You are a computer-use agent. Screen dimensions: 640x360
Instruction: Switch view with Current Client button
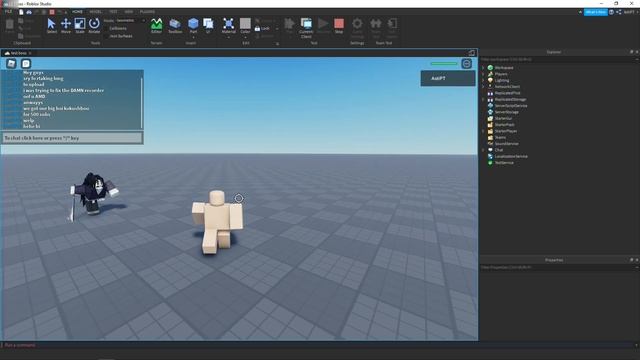point(306,28)
